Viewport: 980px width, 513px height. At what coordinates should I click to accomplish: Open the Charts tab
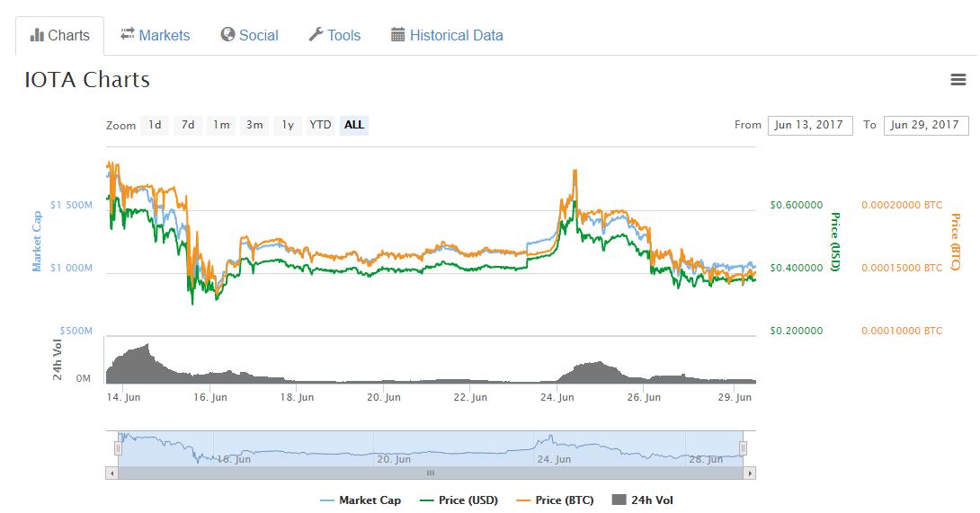tap(60, 36)
